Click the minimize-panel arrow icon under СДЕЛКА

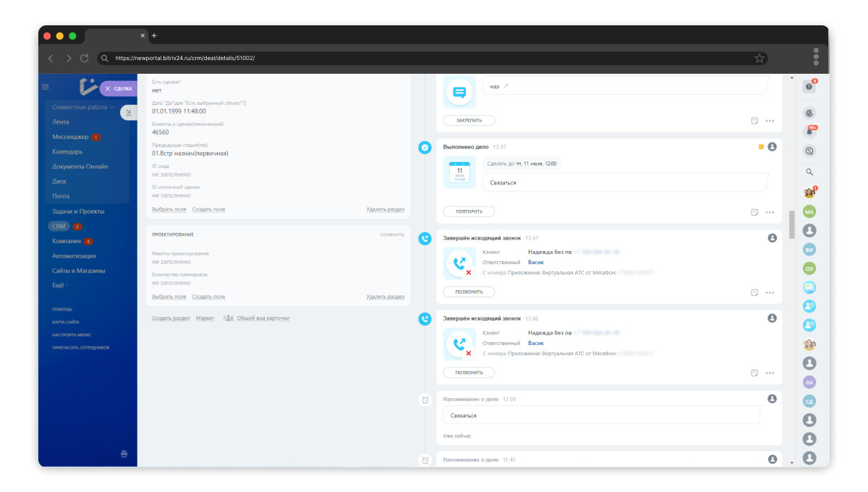[128, 112]
